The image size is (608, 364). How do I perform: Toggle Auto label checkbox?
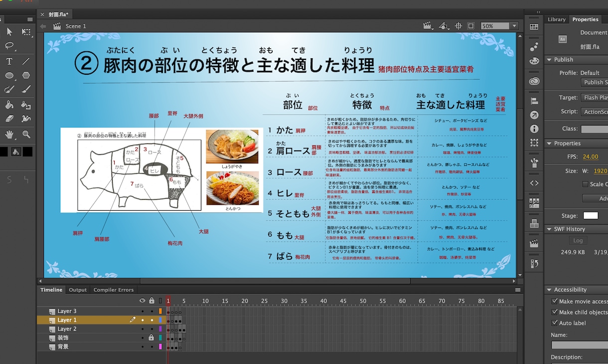(x=555, y=323)
